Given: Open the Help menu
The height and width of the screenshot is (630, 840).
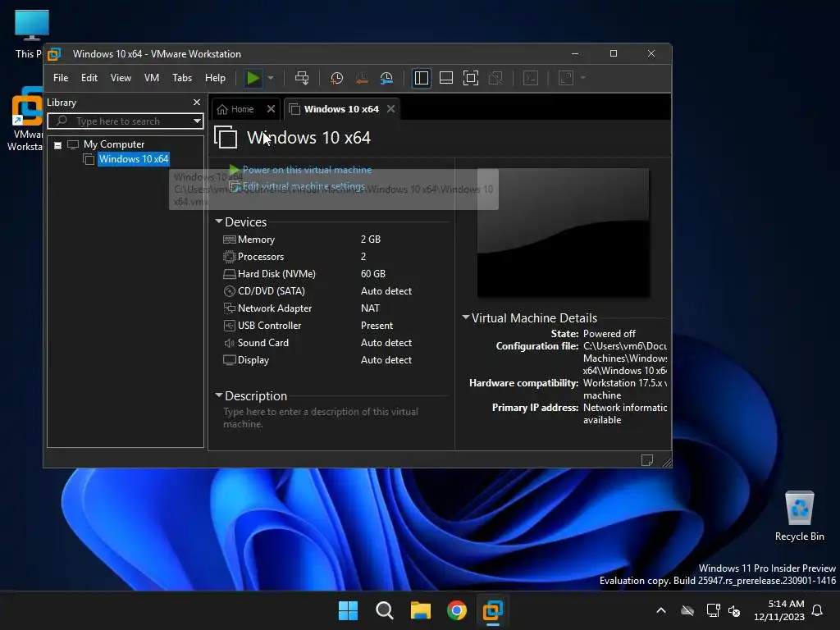Looking at the screenshot, I should (x=216, y=78).
